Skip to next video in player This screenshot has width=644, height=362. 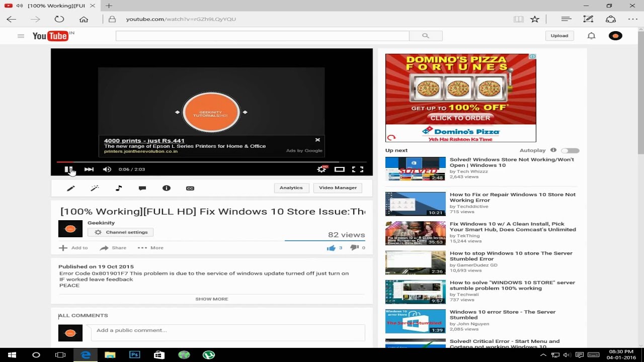pos(89,169)
